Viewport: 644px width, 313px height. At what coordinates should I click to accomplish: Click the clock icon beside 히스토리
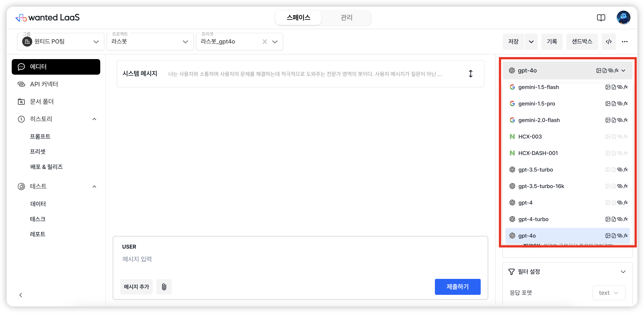[21, 119]
